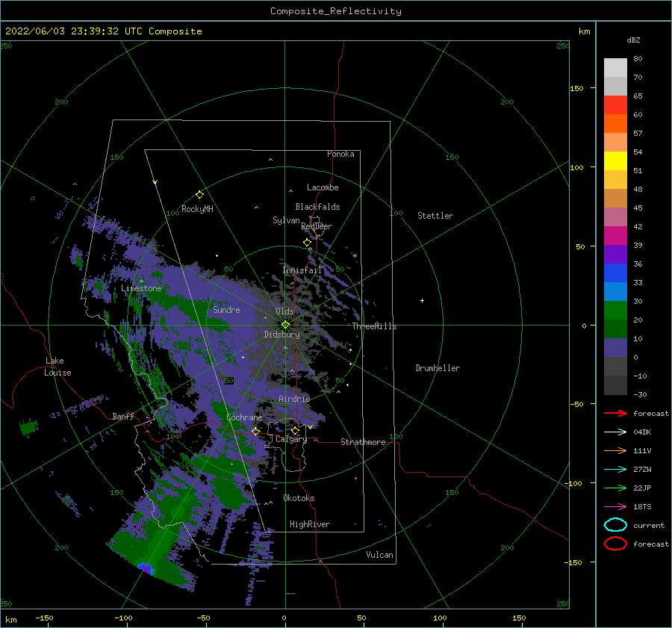This screenshot has height=628, width=672.
Task: Select the 33 dBZ blue swatch
Action: (x=615, y=273)
